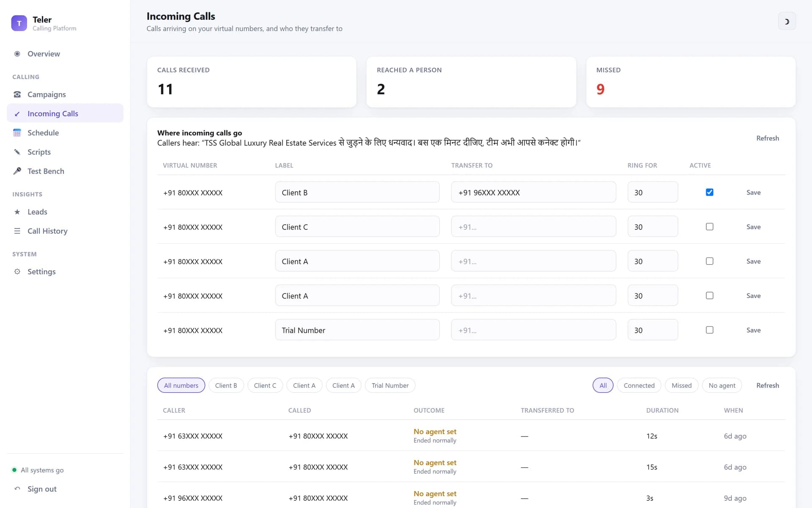Click the Sign out arrow icon
The width and height of the screenshot is (812, 508).
pyautogui.click(x=17, y=489)
